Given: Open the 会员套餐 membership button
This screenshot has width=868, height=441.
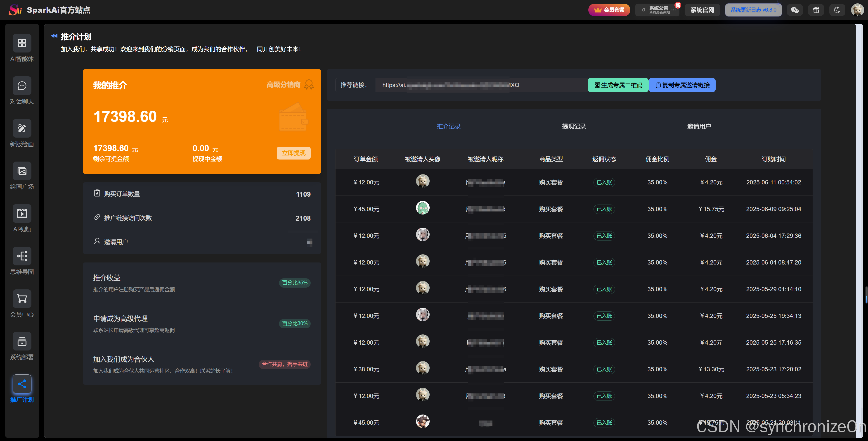Looking at the screenshot, I should point(609,10).
